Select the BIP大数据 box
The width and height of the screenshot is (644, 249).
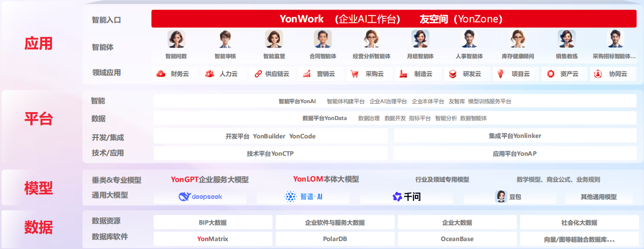point(213,222)
